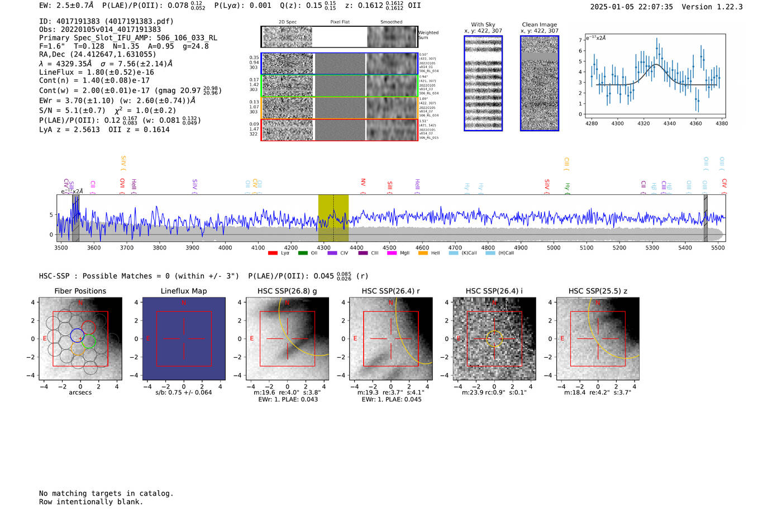Click the m:23.9 rc:0.9" caption under i image
The height and width of the screenshot is (532, 782).
tap(494, 392)
